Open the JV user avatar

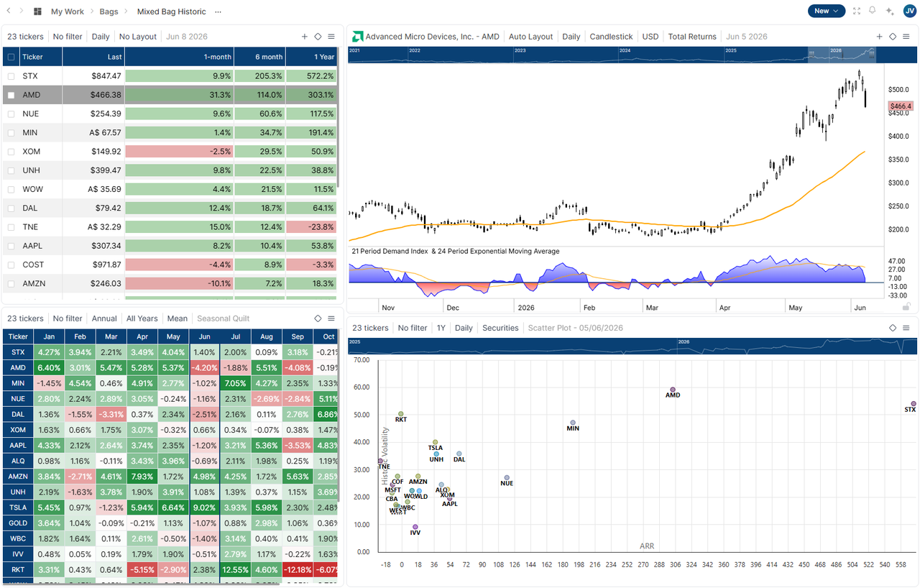908,11
